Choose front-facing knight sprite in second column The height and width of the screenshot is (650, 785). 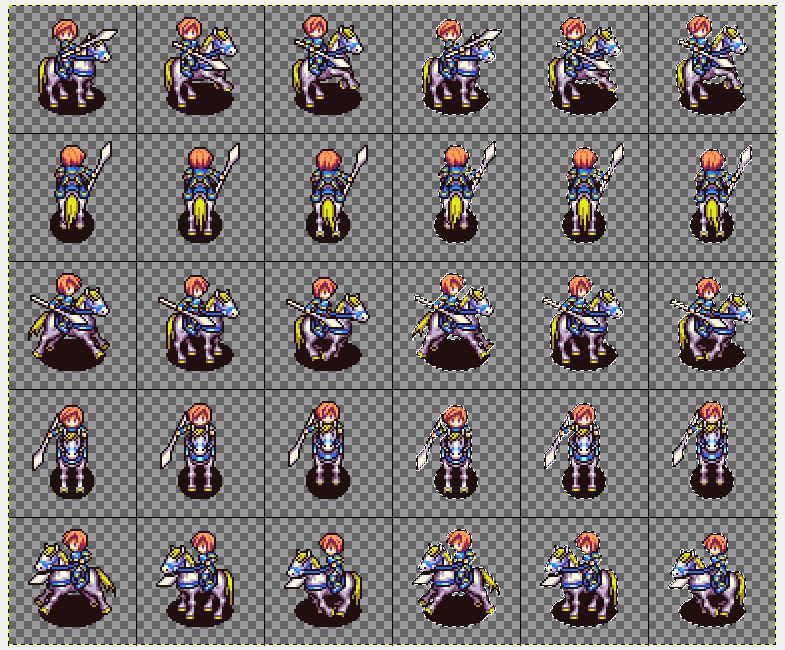(191, 451)
